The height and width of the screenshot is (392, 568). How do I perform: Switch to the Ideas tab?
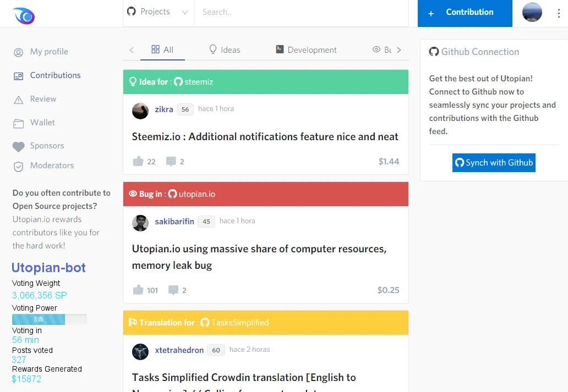[x=225, y=49]
